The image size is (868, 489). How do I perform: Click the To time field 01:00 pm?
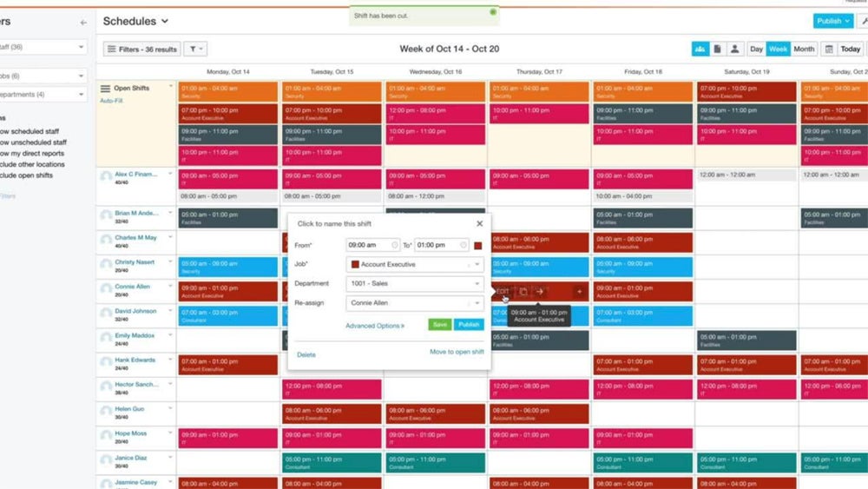(441, 245)
